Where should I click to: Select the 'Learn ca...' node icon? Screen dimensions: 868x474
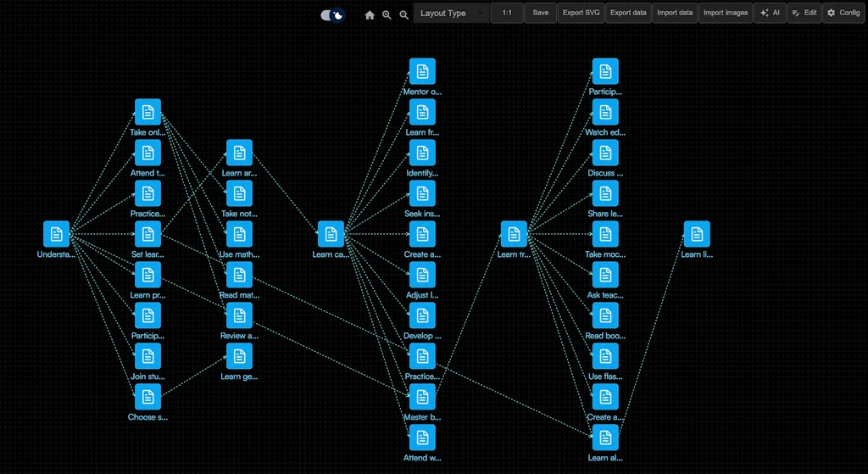click(x=331, y=234)
